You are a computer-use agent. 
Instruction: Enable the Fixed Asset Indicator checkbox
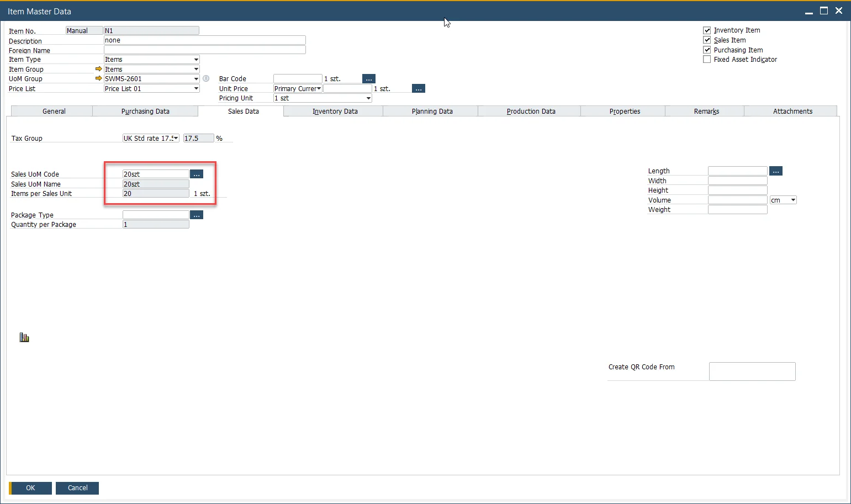(x=707, y=59)
